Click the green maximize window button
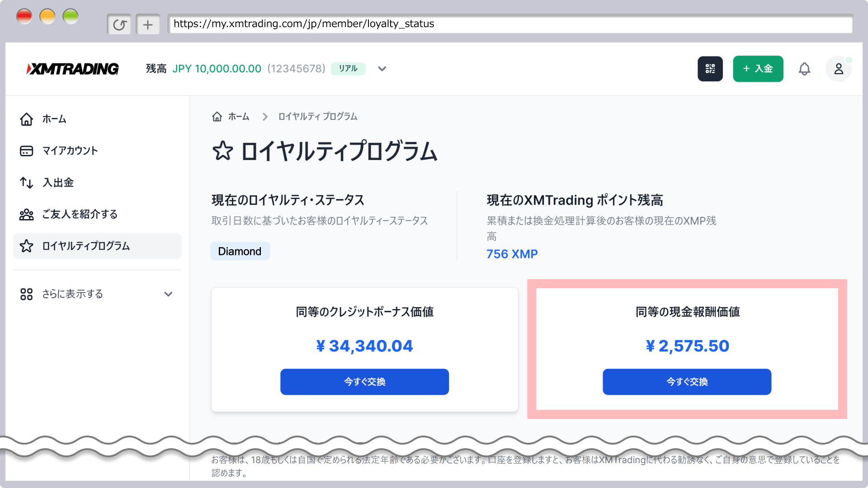868x488 pixels. 71,16
